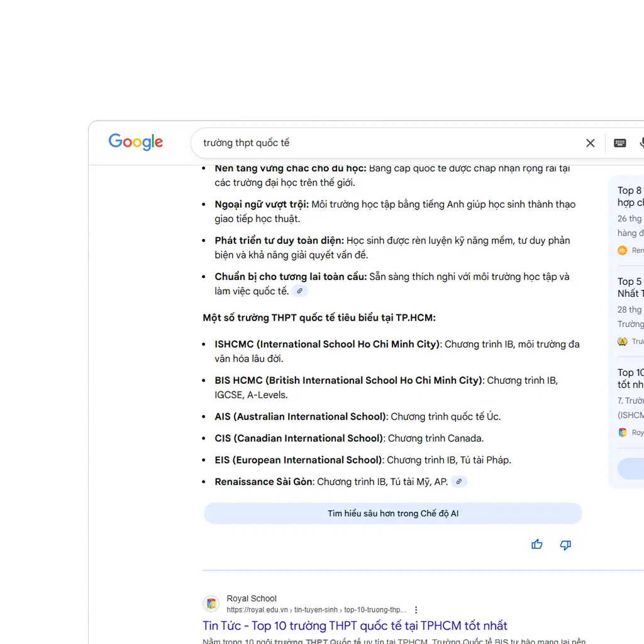
Task: Click the Royal School favicon in the result
Action: click(211, 604)
